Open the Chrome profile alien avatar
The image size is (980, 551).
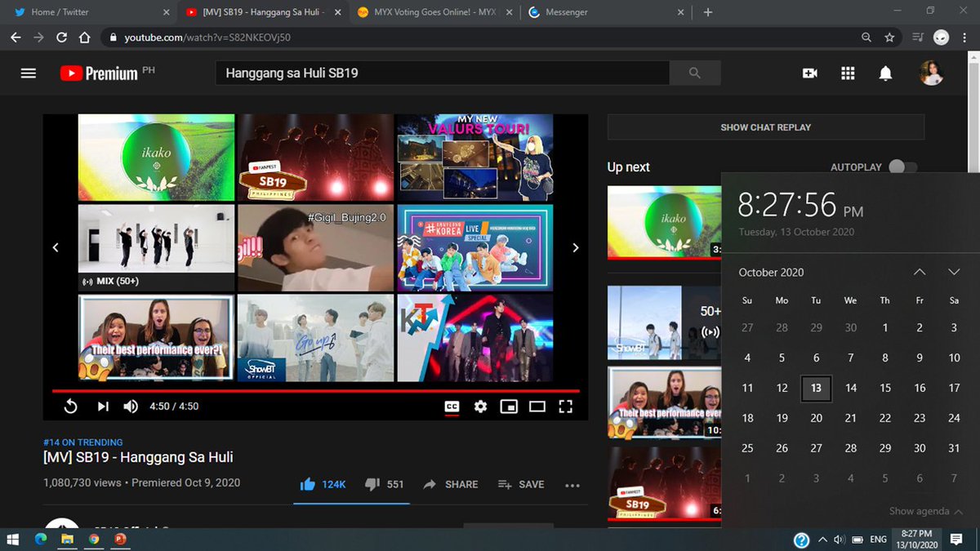[x=942, y=38]
